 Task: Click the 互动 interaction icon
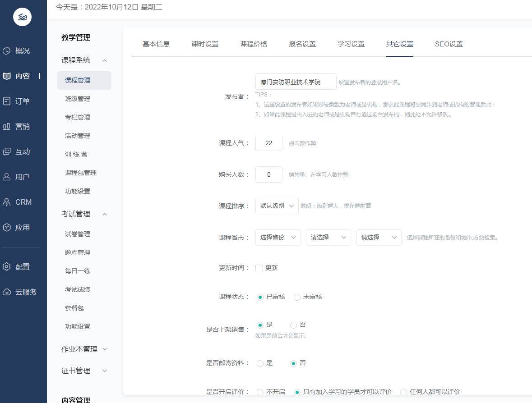[7, 152]
